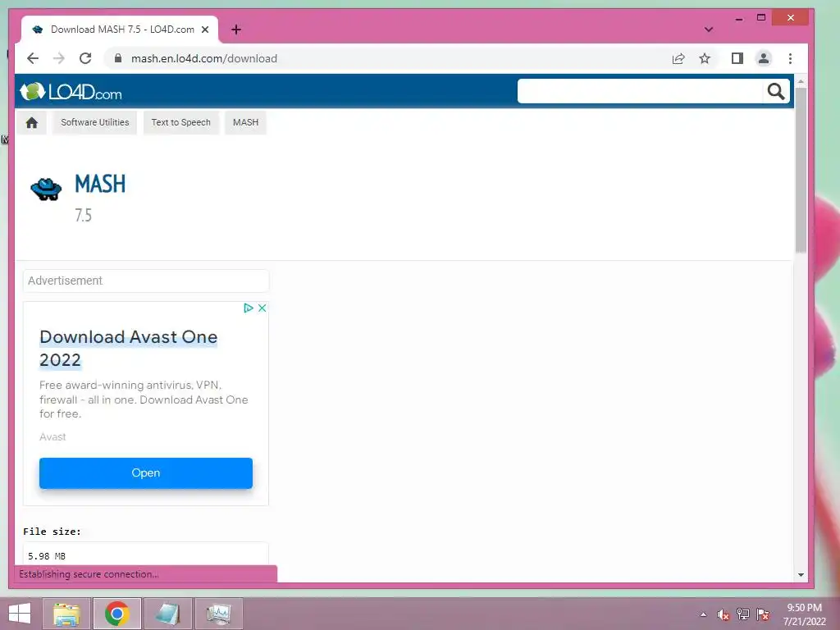Image resolution: width=840 pixels, height=630 pixels.
Task: Click the browser forward arrow
Action: (59, 58)
